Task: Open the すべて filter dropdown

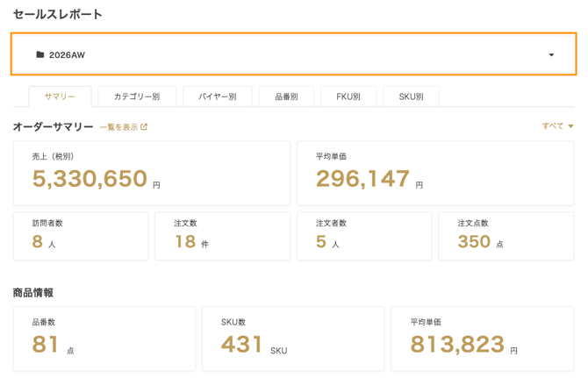Action: pos(557,126)
